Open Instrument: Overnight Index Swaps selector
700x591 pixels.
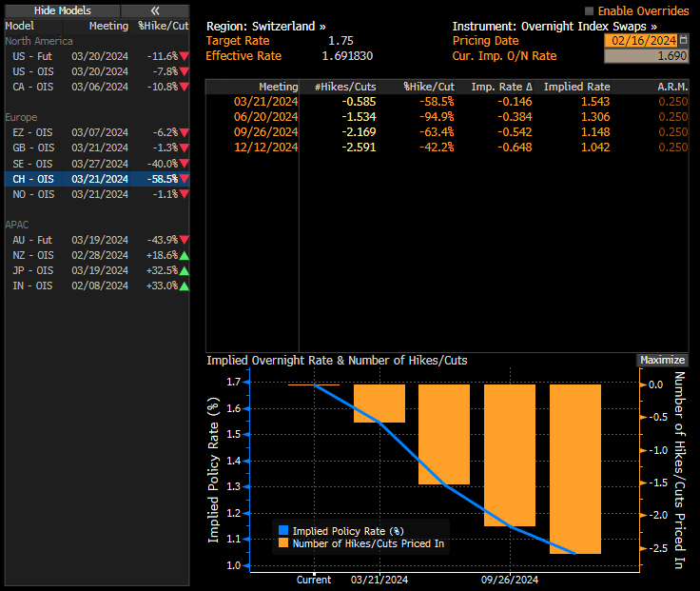coord(554,27)
